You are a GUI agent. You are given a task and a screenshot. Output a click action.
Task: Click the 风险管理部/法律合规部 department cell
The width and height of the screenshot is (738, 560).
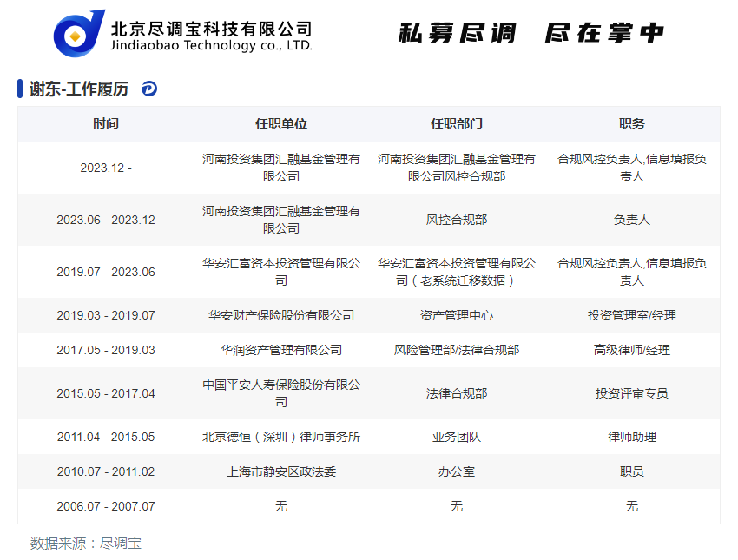(x=457, y=350)
